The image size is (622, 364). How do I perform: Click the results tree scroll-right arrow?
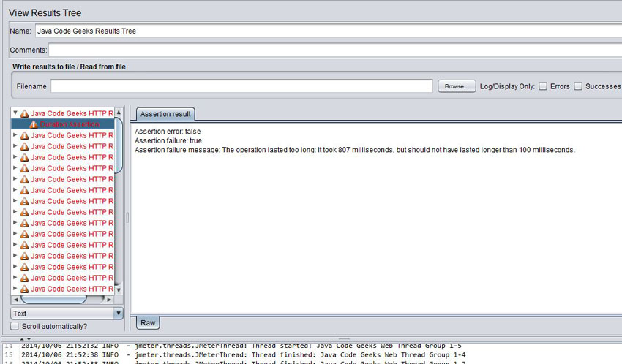(x=109, y=300)
